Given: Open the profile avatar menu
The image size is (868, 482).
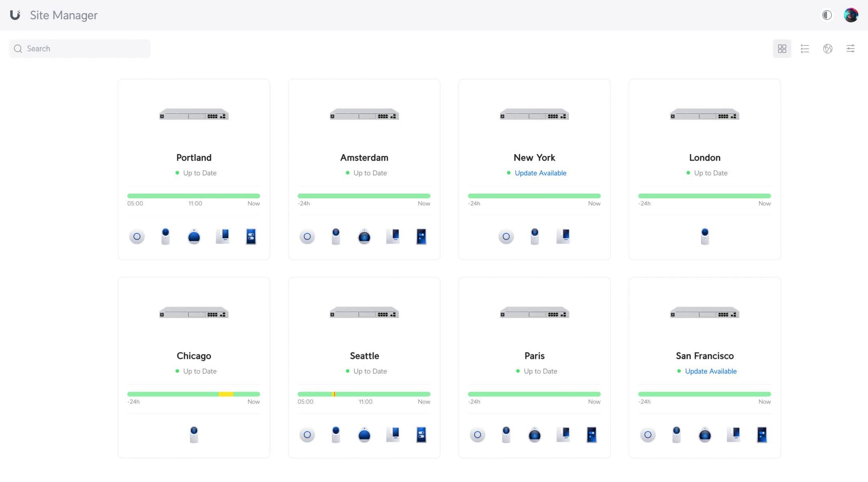Looking at the screenshot, I should pyautogui.click(x=851, y=15).
